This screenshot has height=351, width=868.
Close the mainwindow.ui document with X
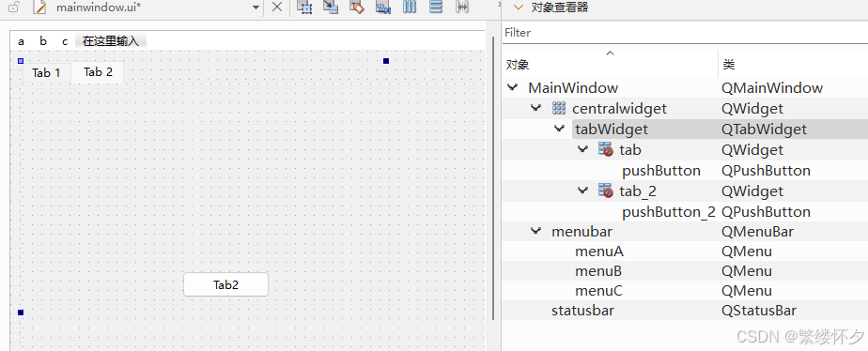tap(277, 8)
